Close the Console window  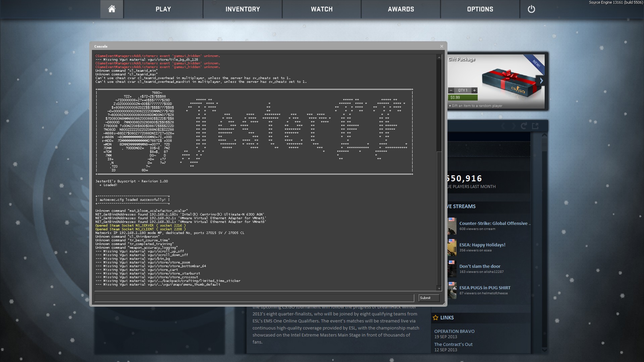441,46
